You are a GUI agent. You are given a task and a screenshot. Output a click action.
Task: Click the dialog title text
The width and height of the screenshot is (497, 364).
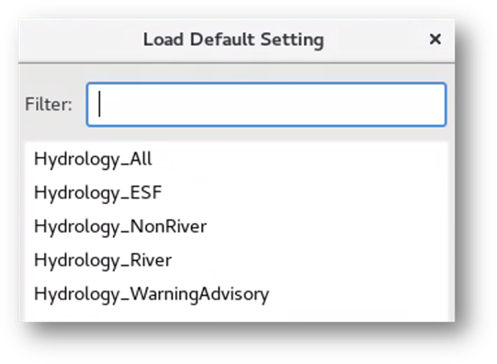pos(233,40)
